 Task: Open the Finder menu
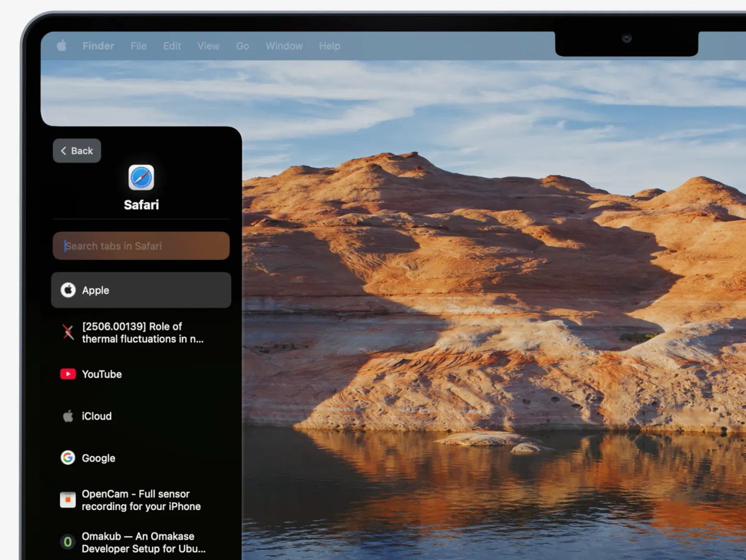coord(98,46)
